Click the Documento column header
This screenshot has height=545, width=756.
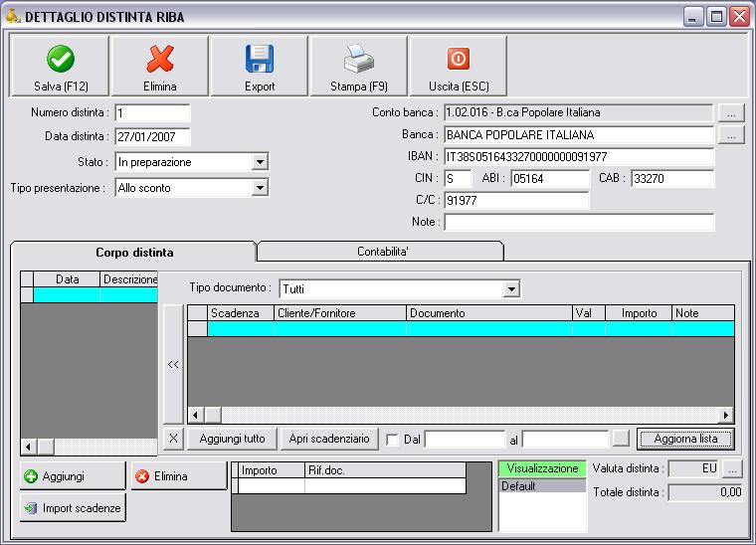coord(488,313)
